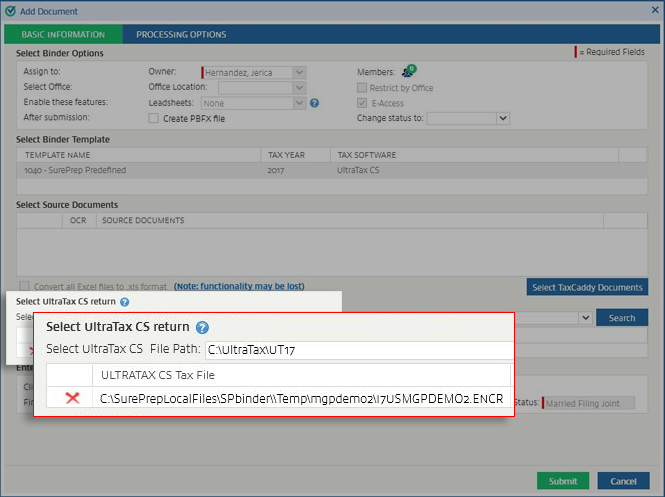Click the Add Document title icon
This screenshot has height=497, width=665.
pos(10,10)
